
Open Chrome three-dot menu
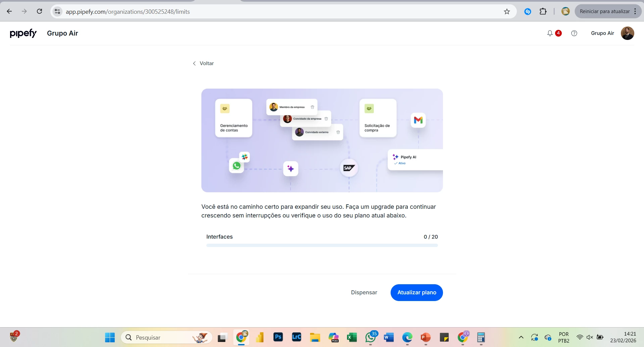[635, 11]
